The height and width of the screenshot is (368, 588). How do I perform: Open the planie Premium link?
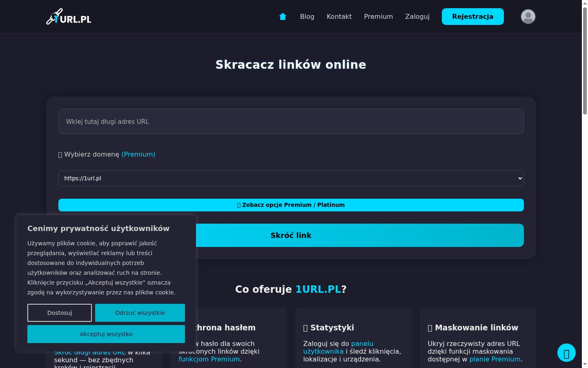pyautogui.click(x=495, y=359)
